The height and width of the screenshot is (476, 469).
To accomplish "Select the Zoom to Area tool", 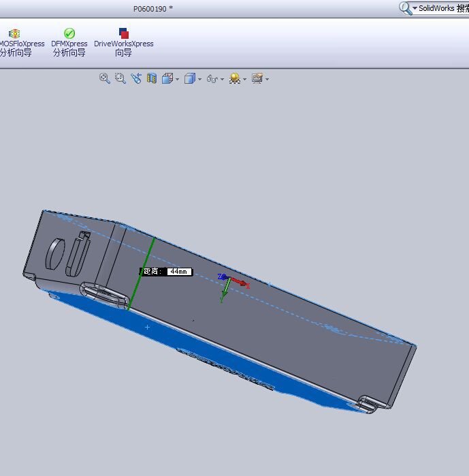I will 120,78.
